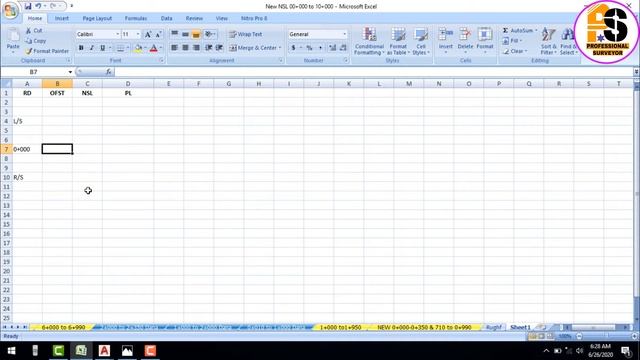Decrease decimal places
640x360 pixels.
[x=343, y=48]
